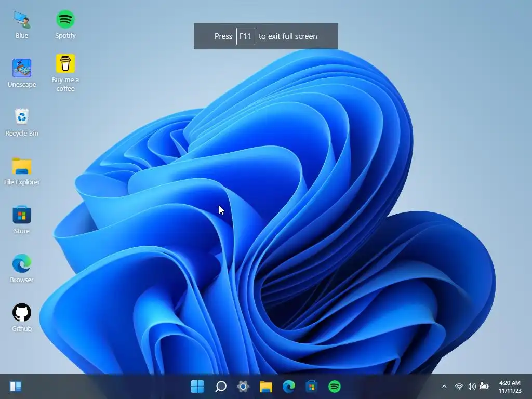This screenshot has height=399, width=532.
Task: Select the Recycle Bin desktop icon
Action: click(x=22, y=122)
